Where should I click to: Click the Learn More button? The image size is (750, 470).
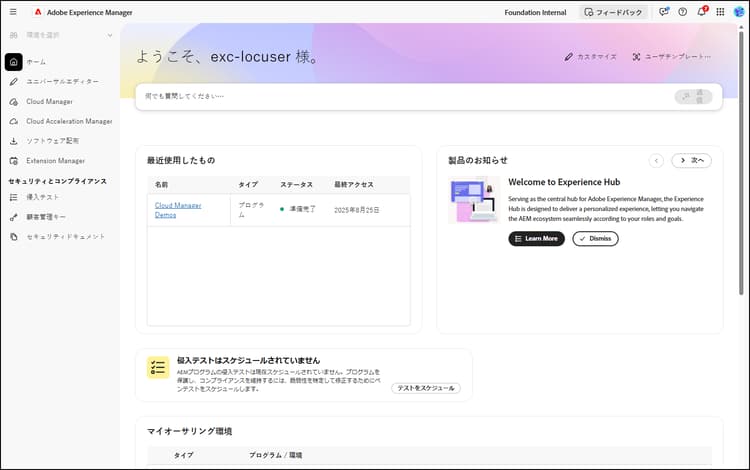(x=536, y=239)
